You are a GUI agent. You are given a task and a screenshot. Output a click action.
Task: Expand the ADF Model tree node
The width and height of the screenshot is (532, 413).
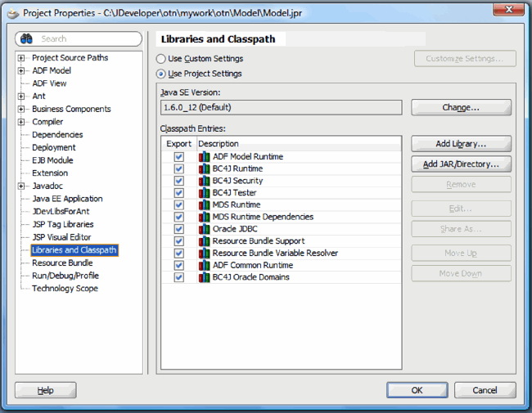[x=21, y=71]
